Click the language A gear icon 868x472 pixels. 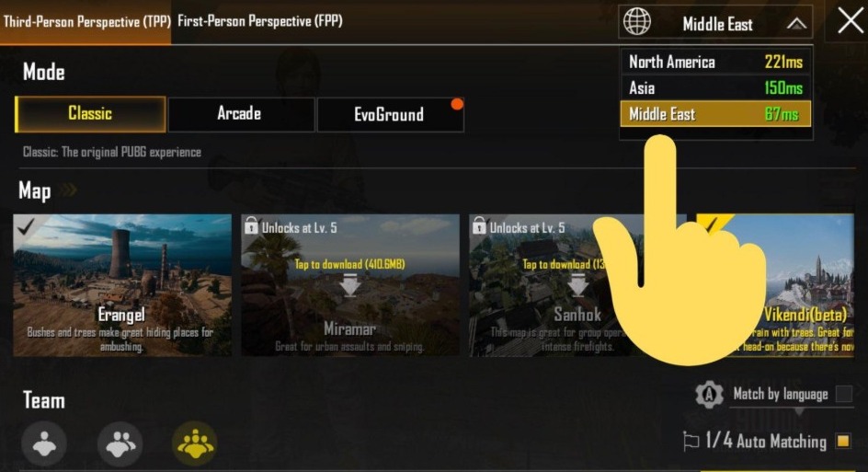coord(709,395)
